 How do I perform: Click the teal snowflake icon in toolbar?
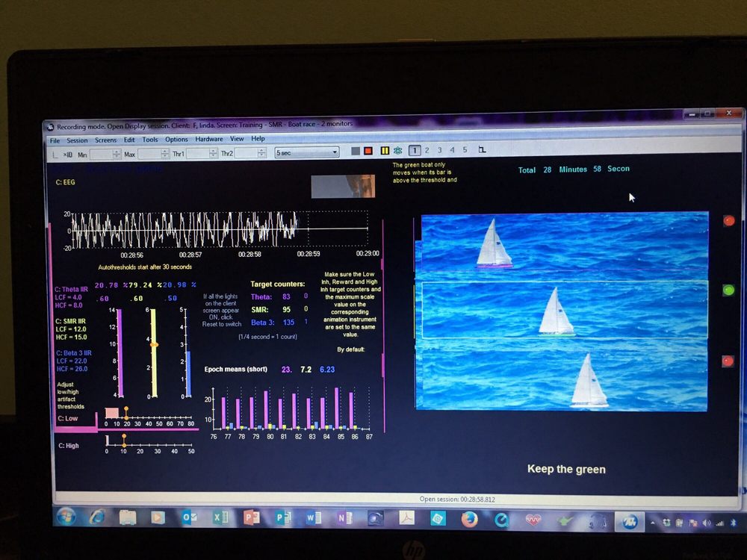397,151
